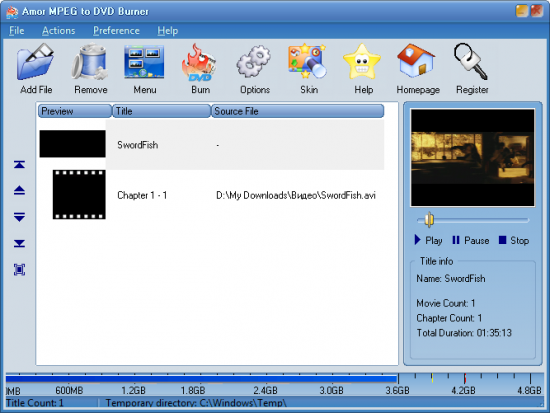Click the Name: SwordFish text
This screenshot has width=550, height=413.
pos(451,279)
